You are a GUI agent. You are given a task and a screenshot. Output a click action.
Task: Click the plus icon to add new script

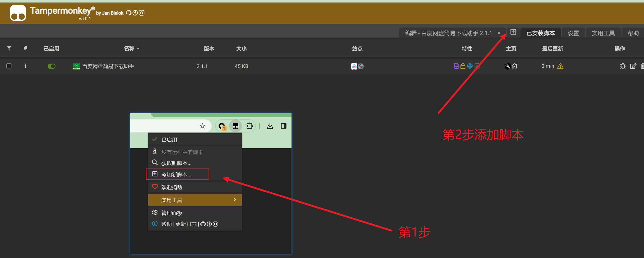513,32
